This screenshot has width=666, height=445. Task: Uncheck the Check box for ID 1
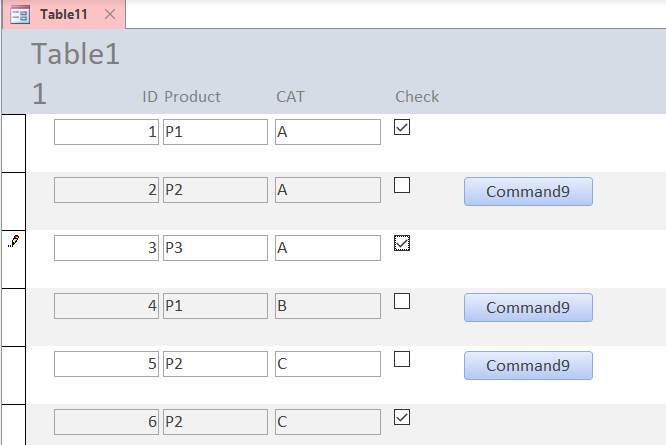(402, 127)
